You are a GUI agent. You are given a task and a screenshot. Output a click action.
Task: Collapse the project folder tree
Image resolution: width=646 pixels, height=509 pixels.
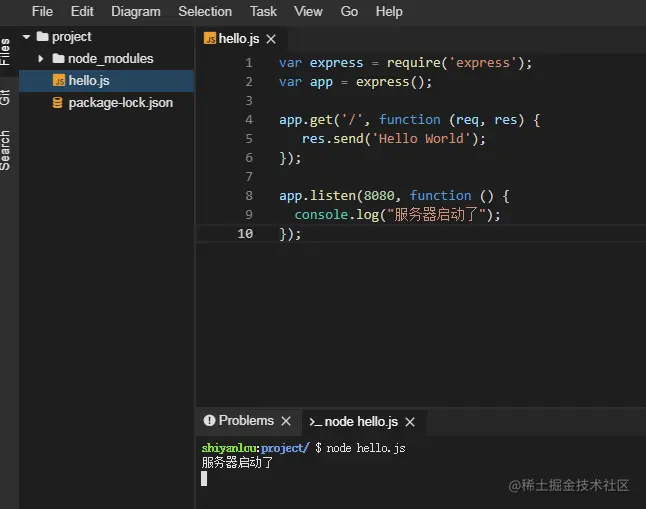pyautogui.click(x=26, y=37)
